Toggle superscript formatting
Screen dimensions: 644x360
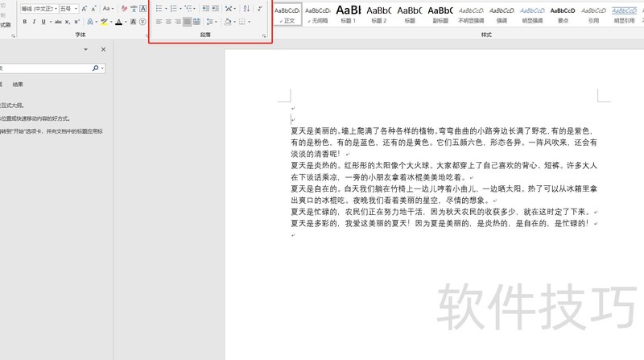(76, 22)
